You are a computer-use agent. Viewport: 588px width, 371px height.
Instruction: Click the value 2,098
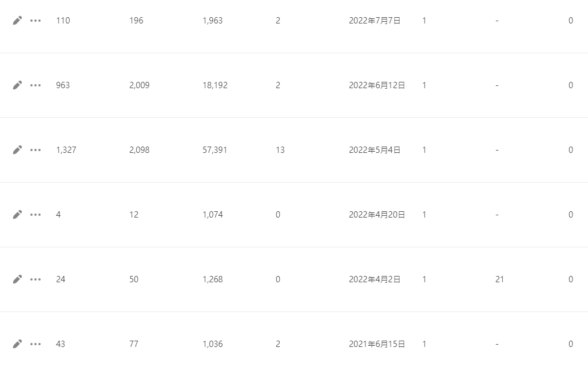[x=139, y=150]
